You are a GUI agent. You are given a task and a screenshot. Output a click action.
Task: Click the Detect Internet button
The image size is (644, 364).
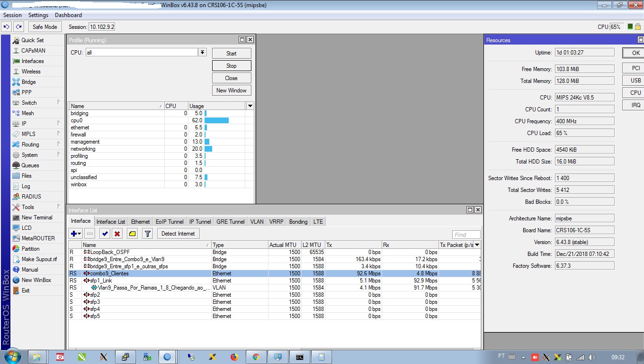(x=178, y=234)
